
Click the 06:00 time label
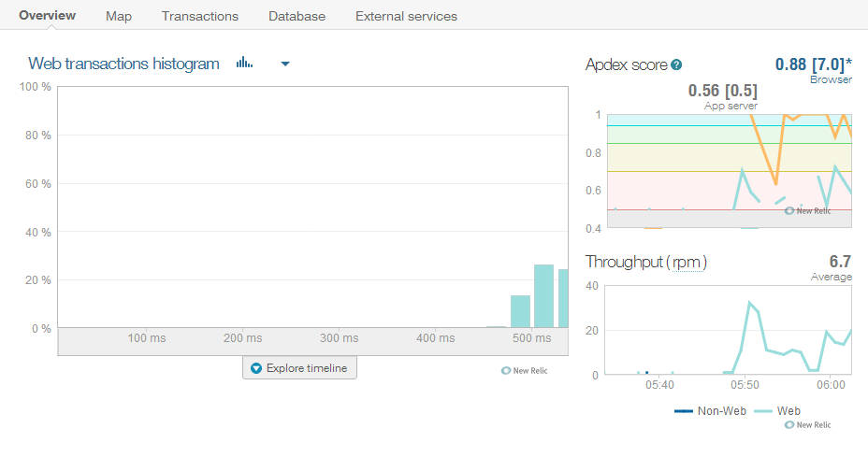(831, 384)
